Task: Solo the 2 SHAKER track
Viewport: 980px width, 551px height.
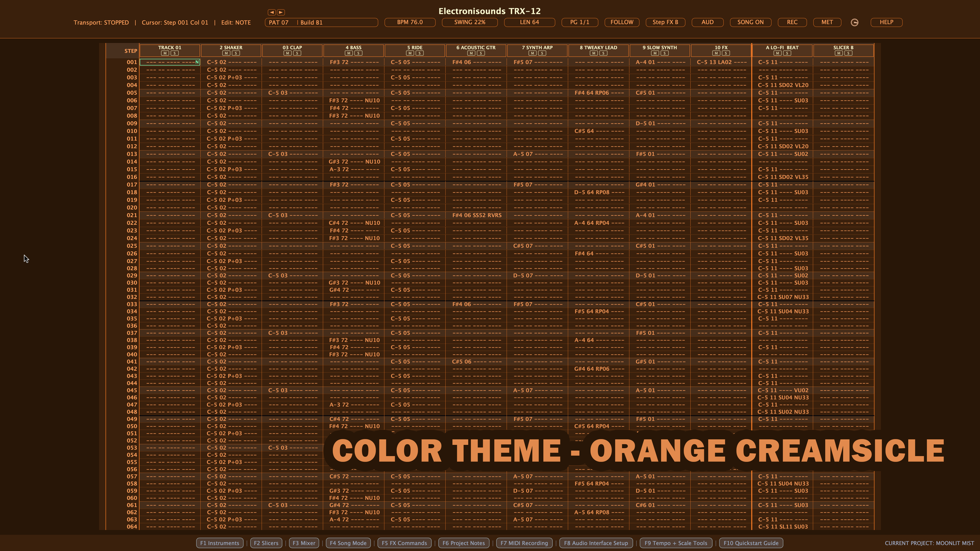Action: 236,53
